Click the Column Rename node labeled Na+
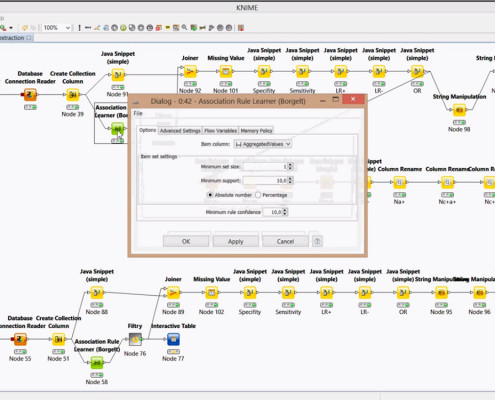The width and height of the screenshot is (495, 400). tap(399, 182)
